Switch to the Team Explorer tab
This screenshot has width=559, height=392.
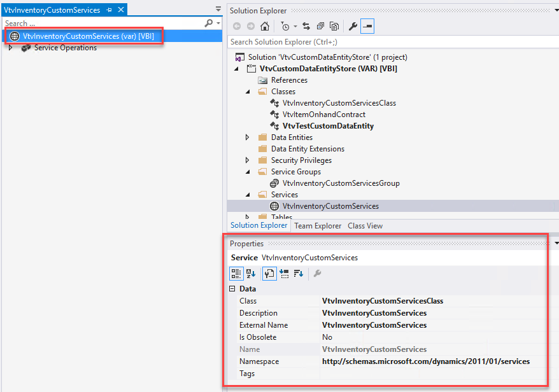[318, 226]
